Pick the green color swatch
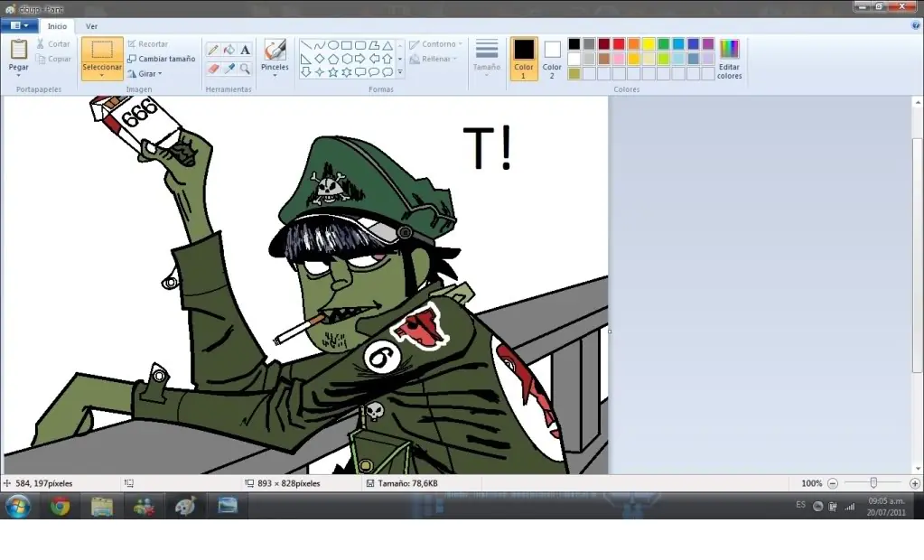 664,44
